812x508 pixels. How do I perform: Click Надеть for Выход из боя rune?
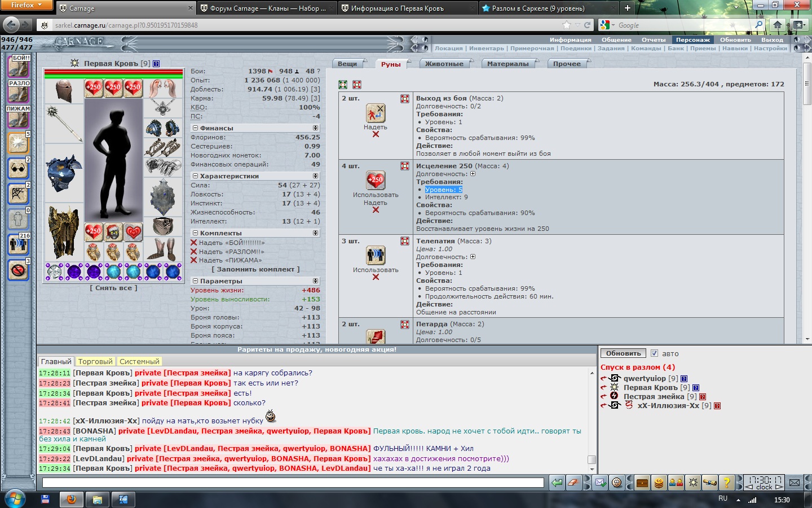376,127
